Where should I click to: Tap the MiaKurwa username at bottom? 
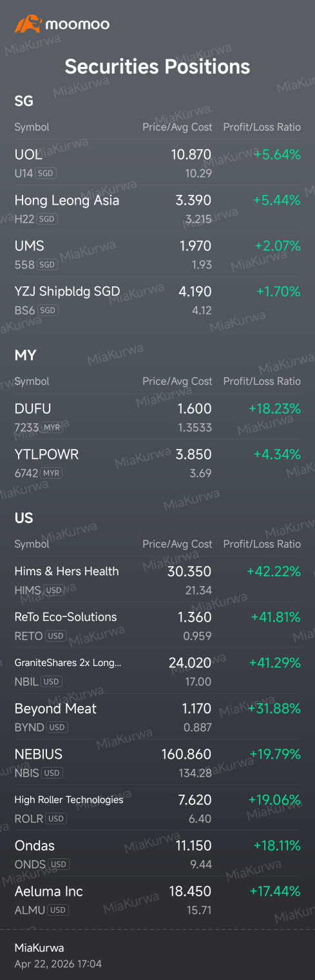click(39, 948)
